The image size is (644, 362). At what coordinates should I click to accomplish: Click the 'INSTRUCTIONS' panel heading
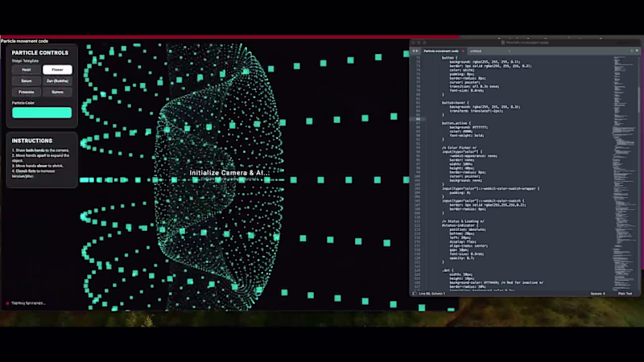click(32, 141)
